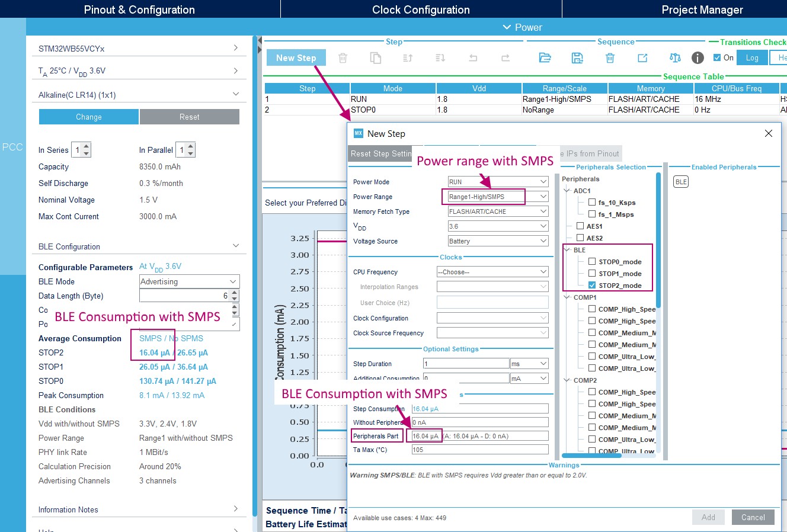Enable the fs_1_Msps ADC1 checkbox
Viewport: 787px width, 532px height.
[x=592, y=214]
